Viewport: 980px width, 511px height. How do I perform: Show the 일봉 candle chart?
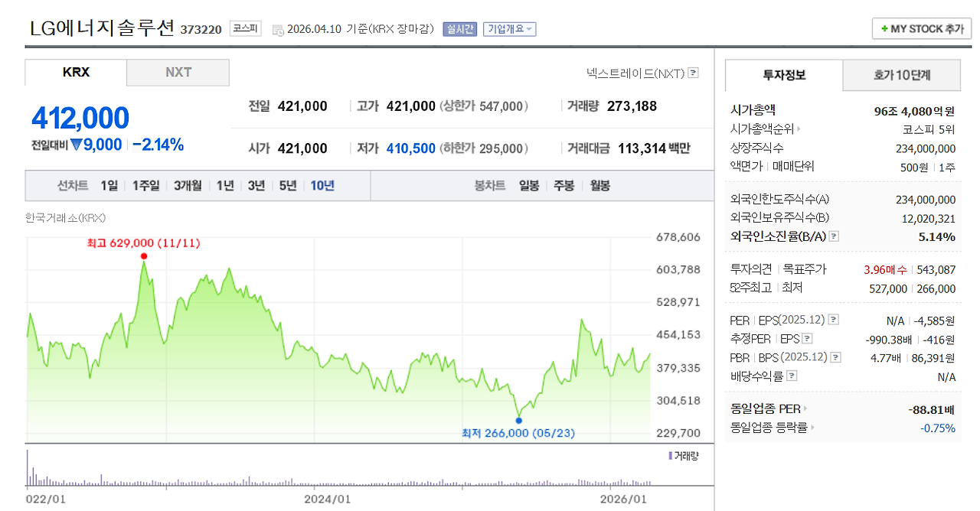[x=529, y=186]
